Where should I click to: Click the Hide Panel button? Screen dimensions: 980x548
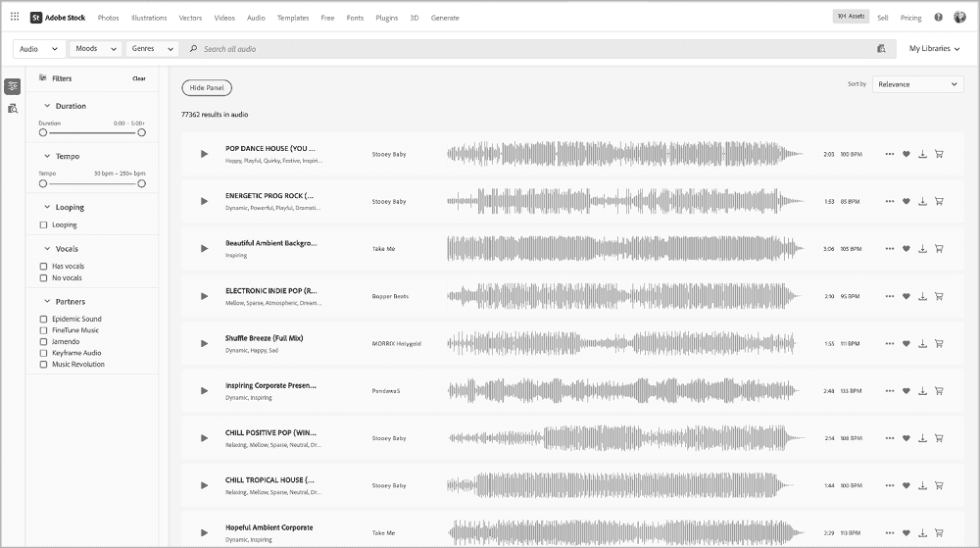tap(207, 88)
